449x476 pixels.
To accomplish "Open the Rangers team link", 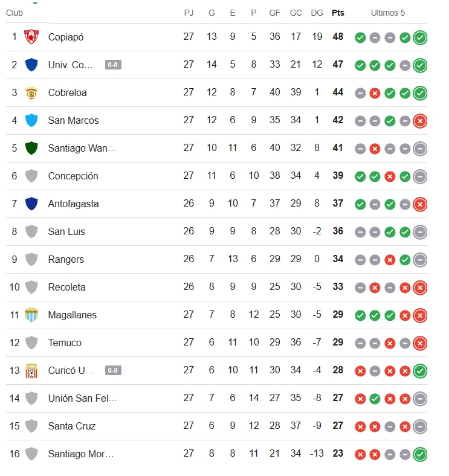I will click(66, 259).
